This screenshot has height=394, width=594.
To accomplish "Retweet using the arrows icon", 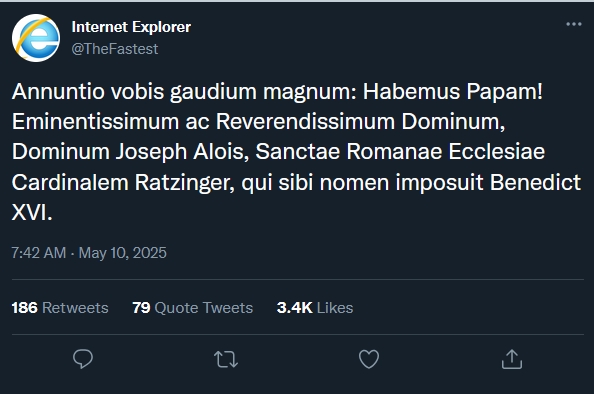I will (x=226, y=359).
